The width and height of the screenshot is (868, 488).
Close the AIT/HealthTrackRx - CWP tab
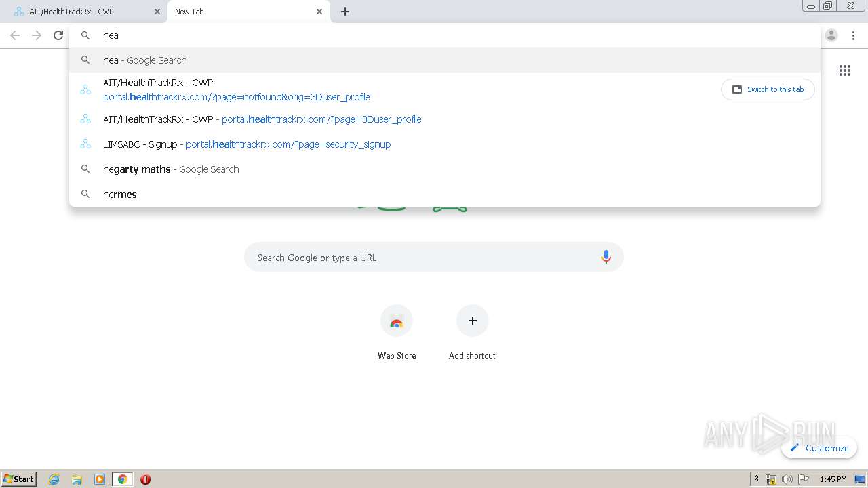(x=157, y=12)
